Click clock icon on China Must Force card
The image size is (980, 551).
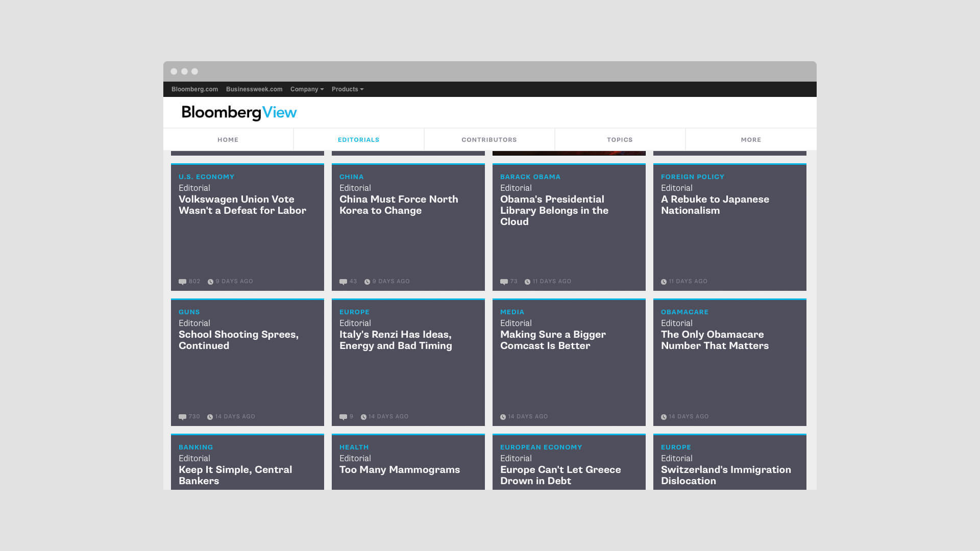click(x=367, y=282)
